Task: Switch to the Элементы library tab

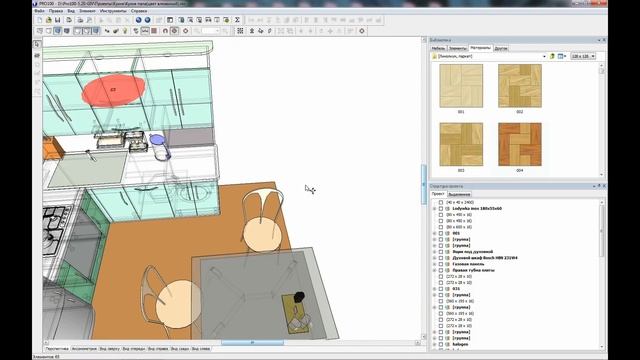Action: tap(457, 48)
